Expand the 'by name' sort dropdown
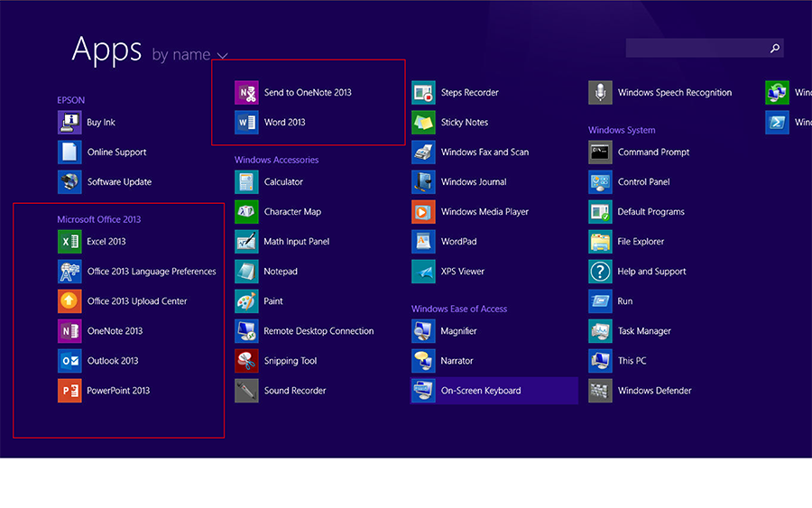 pyautogui.click(x=189, y=54)
